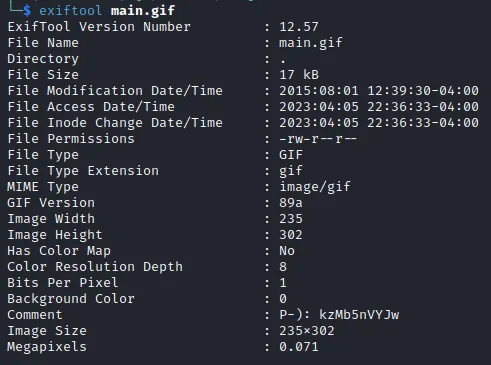Click the Image Height value 302
This screenshot has width=491, height=365.
(291, 235)
